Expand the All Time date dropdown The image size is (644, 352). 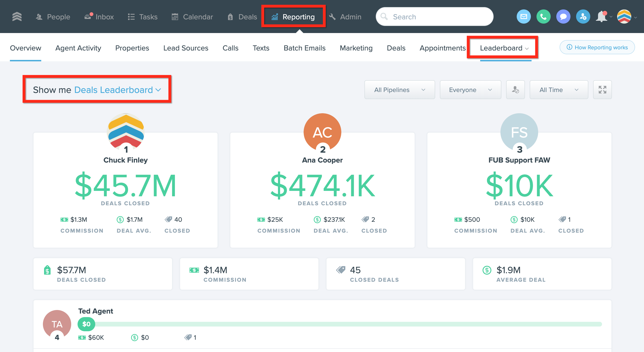[x=559, y=90]
